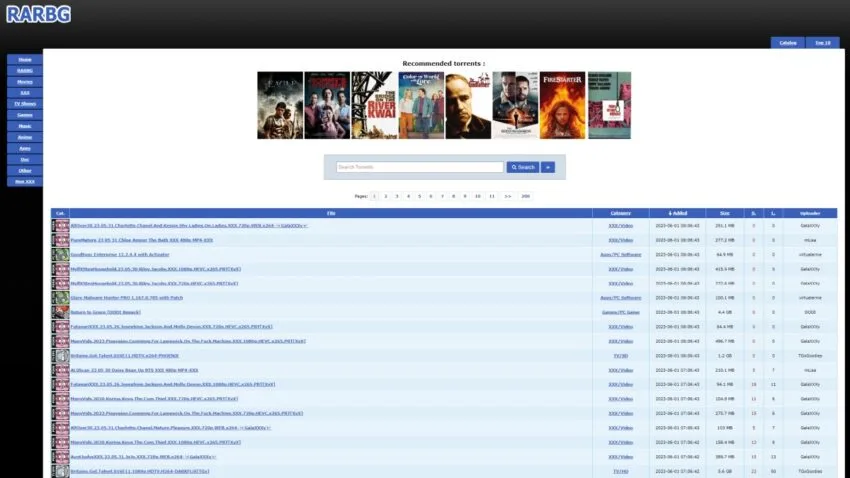
Task: Open the River Kwai movie poster
Action: [374, 105]
